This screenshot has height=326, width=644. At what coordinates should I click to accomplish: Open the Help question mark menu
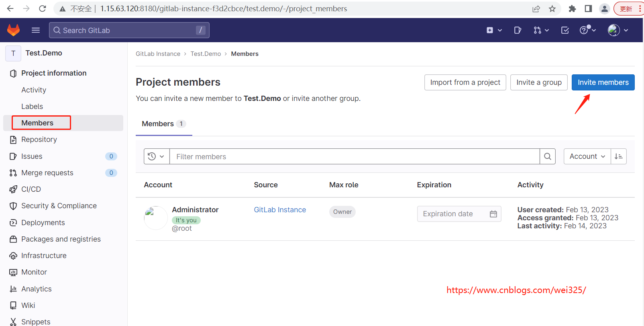(x=588, y=30)
